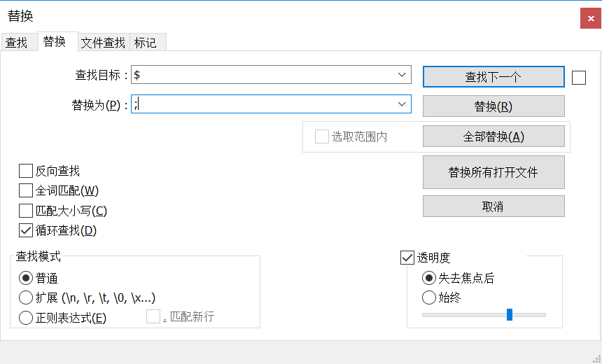Switch to the 查找 tab
Image resolution: width=602 pixels, height=364 pixels.
click(17, 43)
